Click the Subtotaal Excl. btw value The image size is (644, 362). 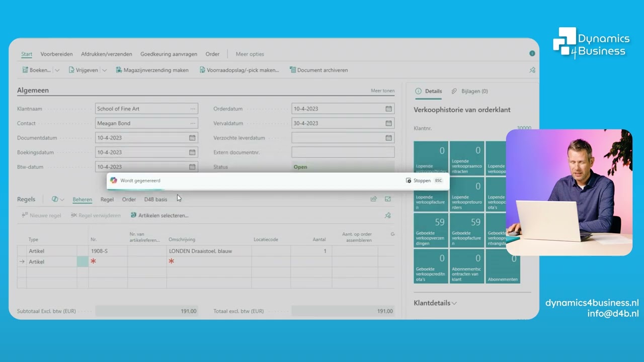tap(146, 311)
